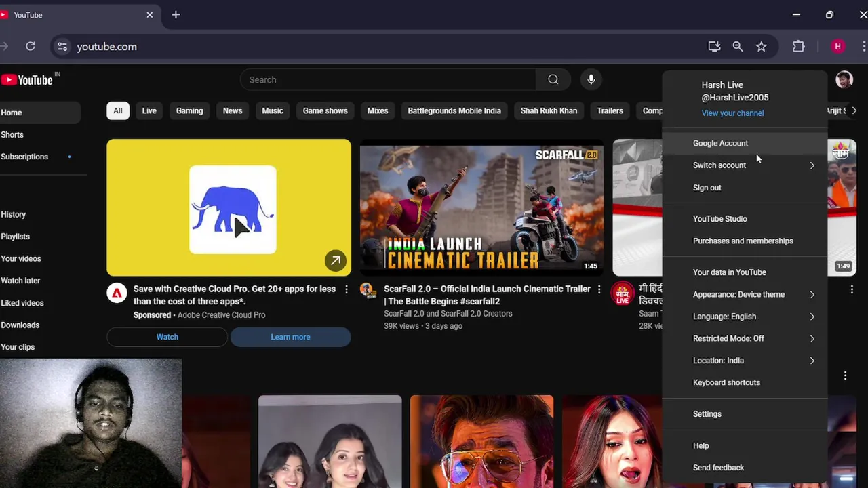Open site information icon in address bar

62,46
